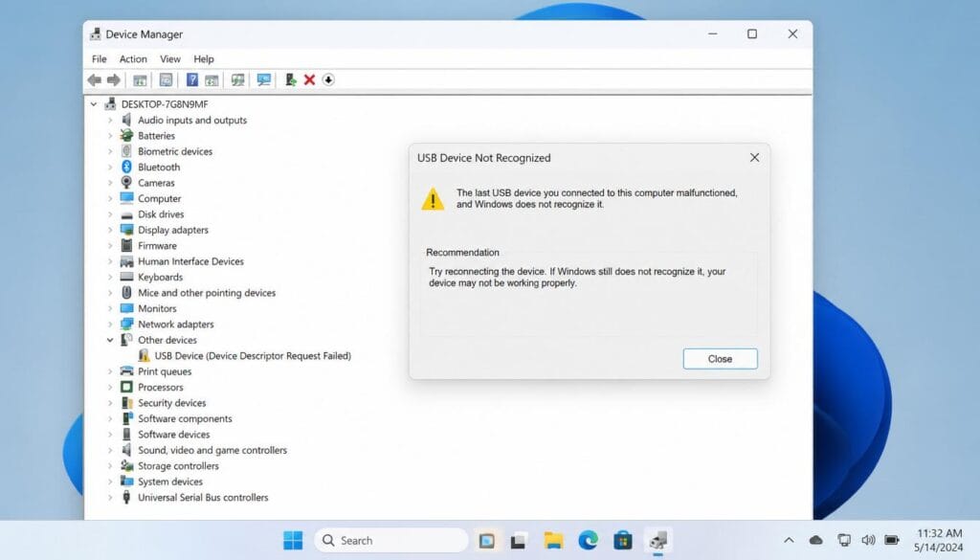Maximize the Device Manager window
The width and height of the screenshot is (980, 560).
point(752,34)
